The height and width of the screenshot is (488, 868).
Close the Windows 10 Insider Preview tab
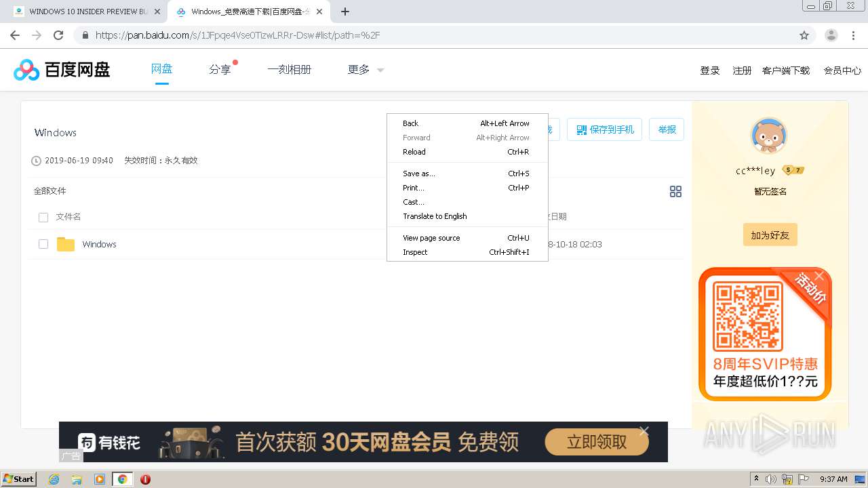click(157, 12)
